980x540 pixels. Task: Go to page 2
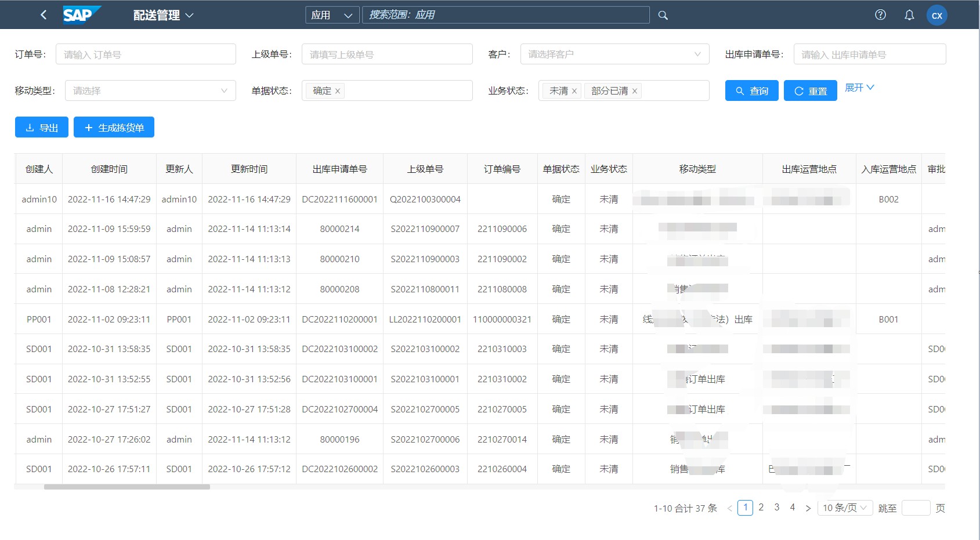click(x=761, y=508)
